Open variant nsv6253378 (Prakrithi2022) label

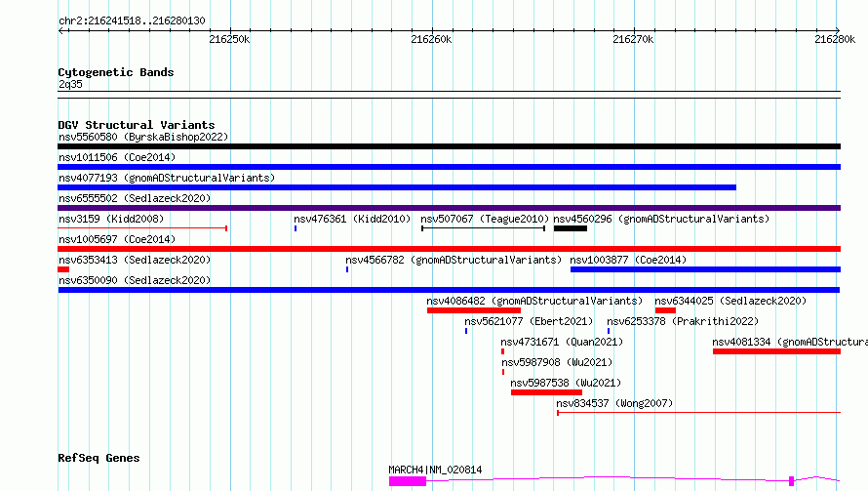click(683, 321)
